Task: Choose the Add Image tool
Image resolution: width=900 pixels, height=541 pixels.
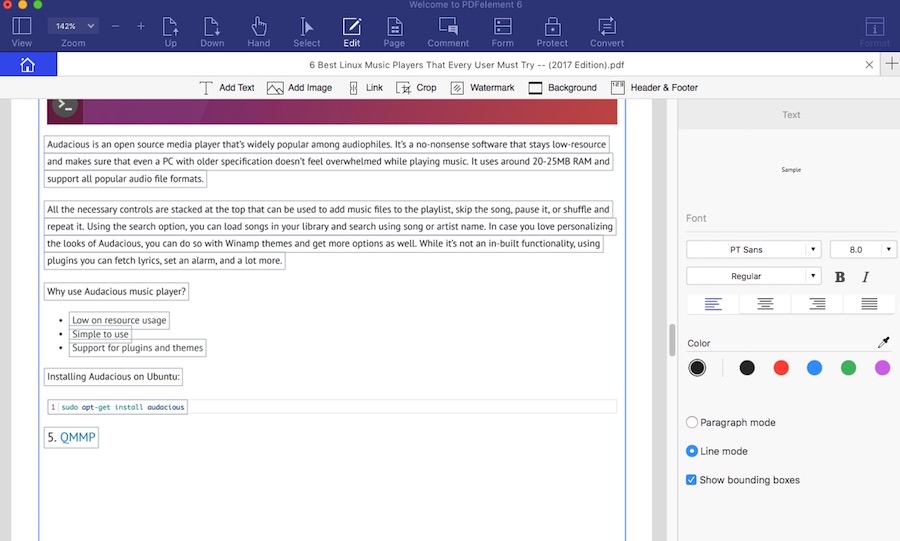Action: (x=299, y=88)
